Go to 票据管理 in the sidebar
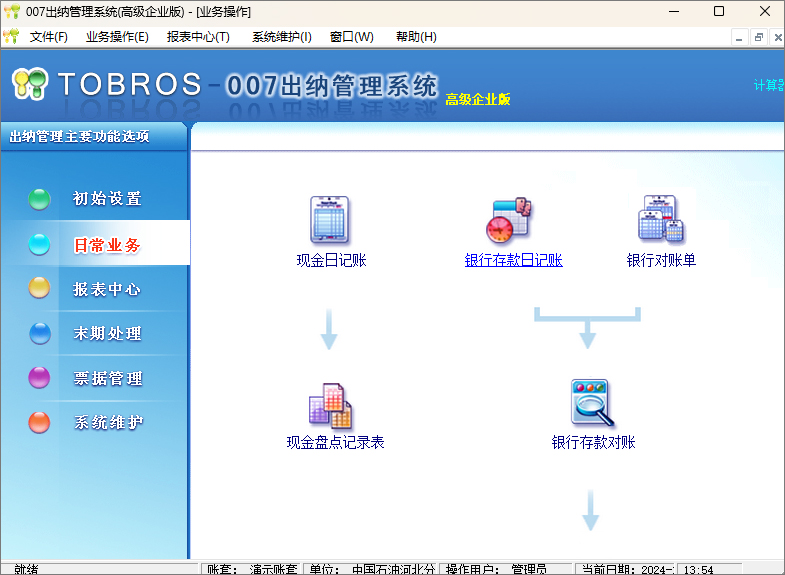The image size is (785, 575). [108, 378]
